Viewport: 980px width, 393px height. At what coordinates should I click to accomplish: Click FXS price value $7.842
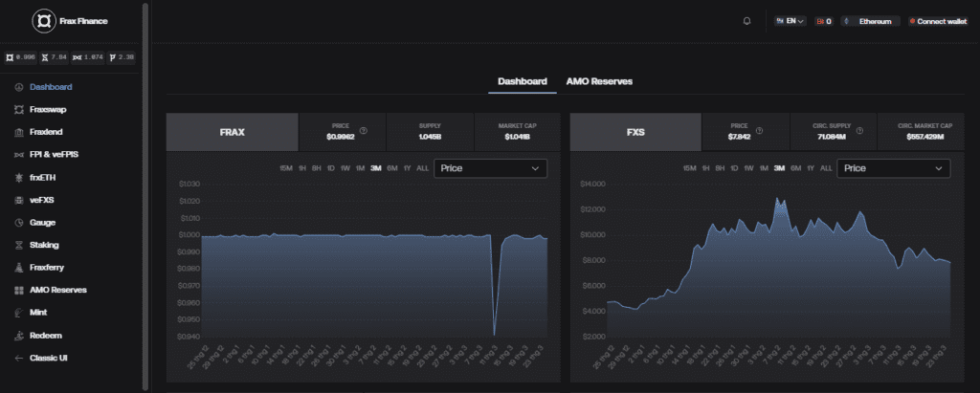click(x=739, y=137)
